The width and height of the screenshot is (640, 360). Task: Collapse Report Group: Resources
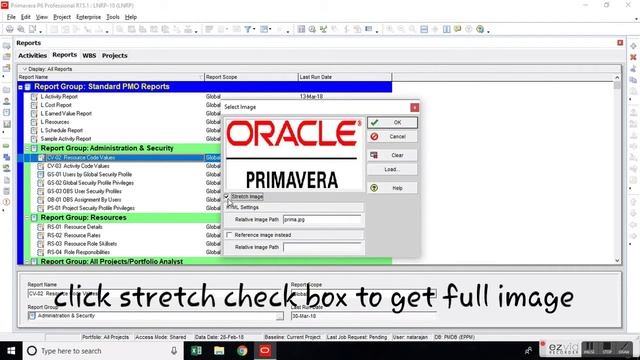27,218
